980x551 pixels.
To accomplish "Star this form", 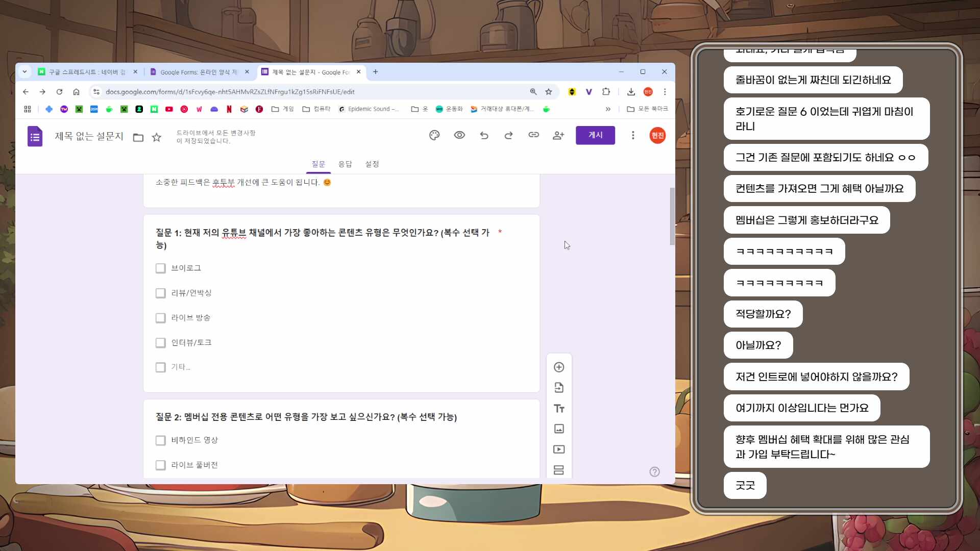I will pyautogui.click(x=157, y=137).
